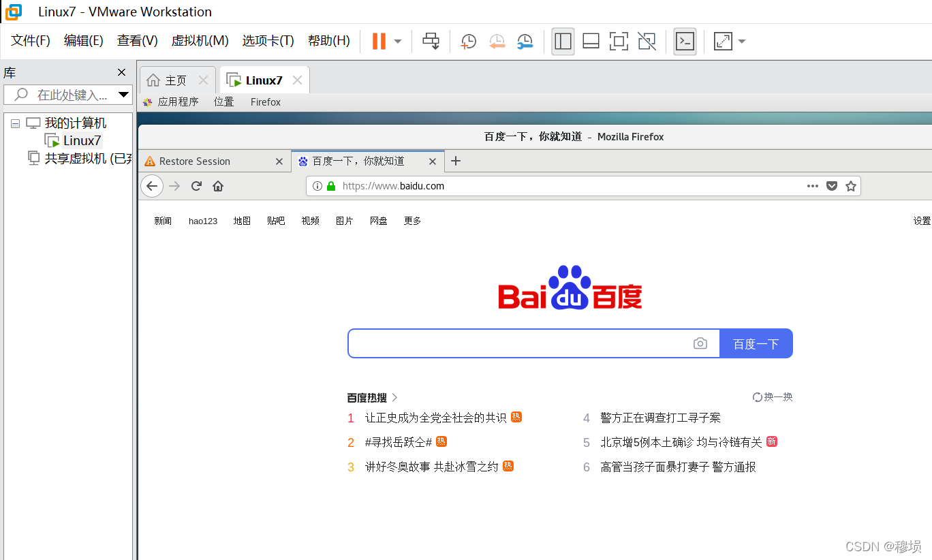The width and height of the screenshot is (932, 560).
Task: Open page actions three-dot menu
Action: [x=812, y=186]
